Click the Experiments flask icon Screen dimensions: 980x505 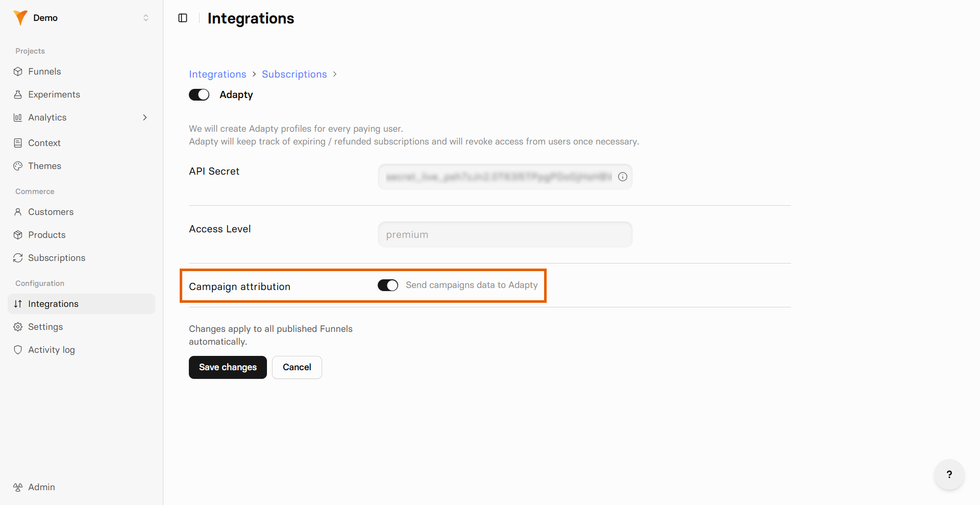pos(18,94)
